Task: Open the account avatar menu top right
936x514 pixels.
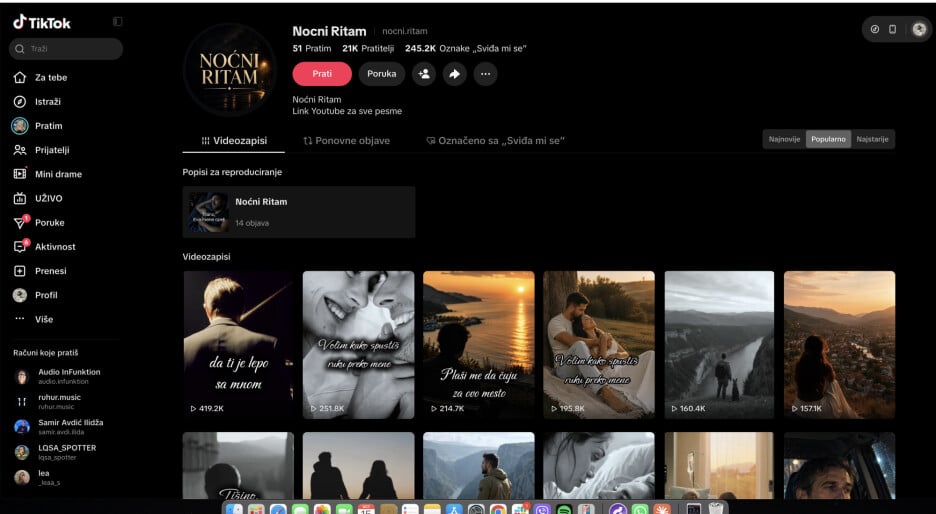Action: click(x=919, y=29)
